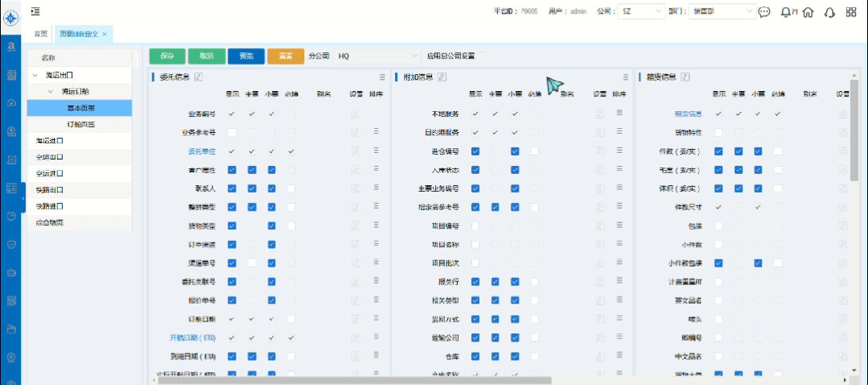Open the 'a' icon in the left sidebar

10,48
